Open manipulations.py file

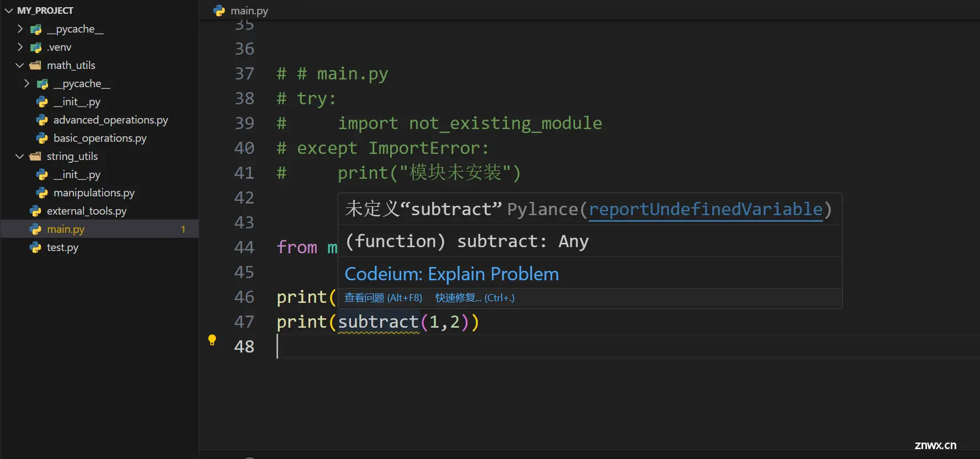(x=94, y=193)
